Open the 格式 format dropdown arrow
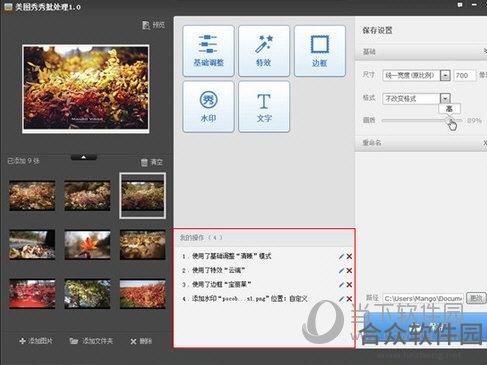Image resolution: width=487 pixels, height=365 pixels. [445, 98]
